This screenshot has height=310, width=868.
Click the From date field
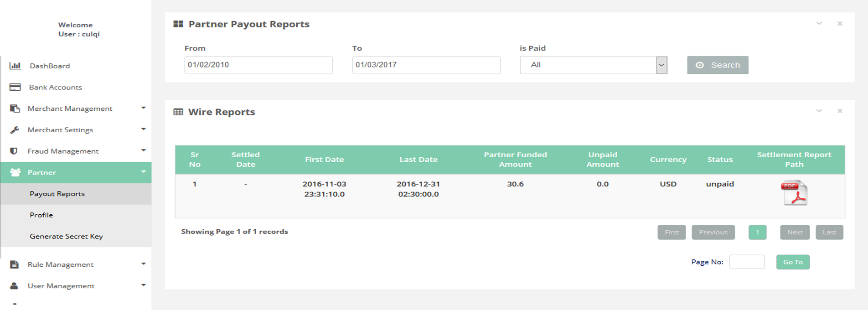point(258,65)
